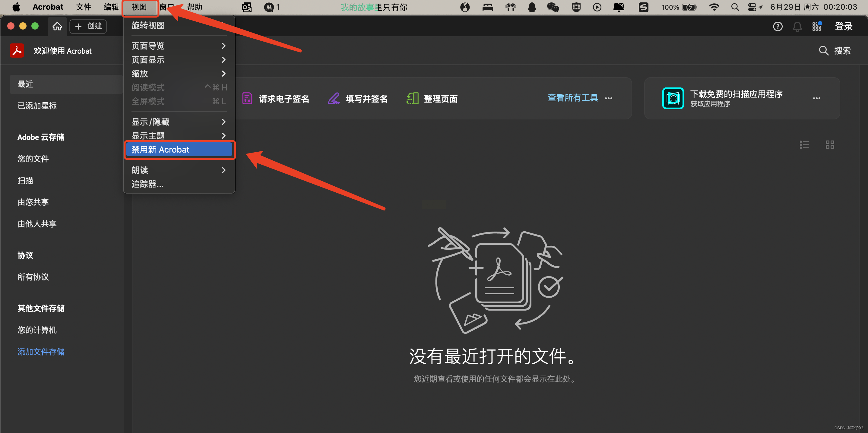
Task: Click the 创建 button
Action: coord(88,26)
